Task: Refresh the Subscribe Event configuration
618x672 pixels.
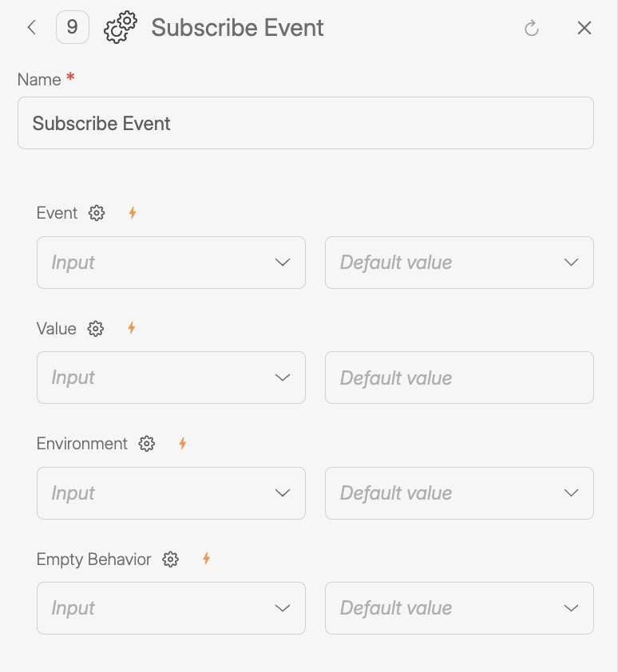Action: click(x=533, y=27)
